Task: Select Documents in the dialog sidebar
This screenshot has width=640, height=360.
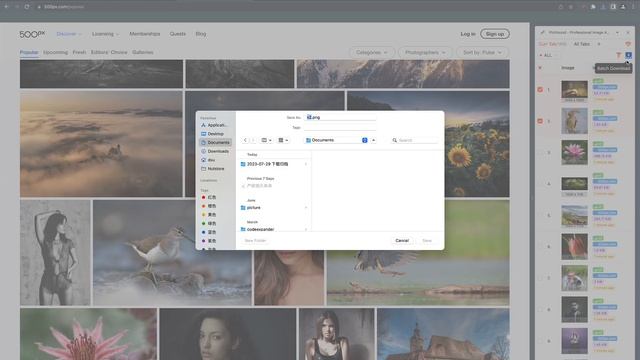Action: pos(215,142)
